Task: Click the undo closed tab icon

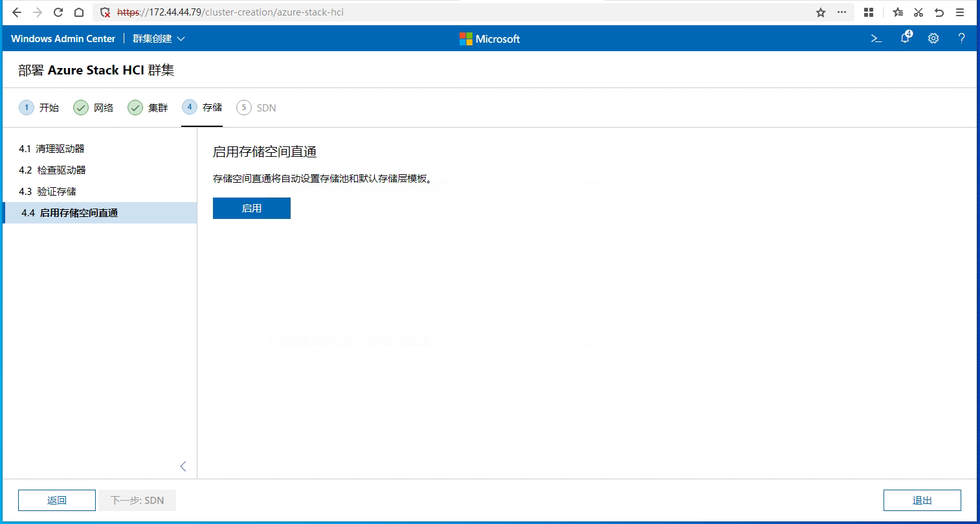Action: coord(939,12)
